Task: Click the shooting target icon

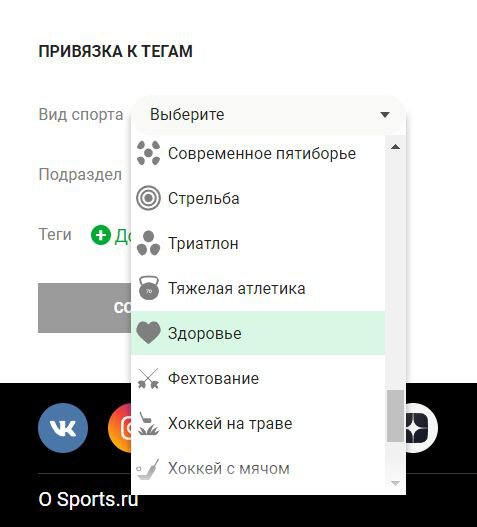Action: tap(148, 198)
